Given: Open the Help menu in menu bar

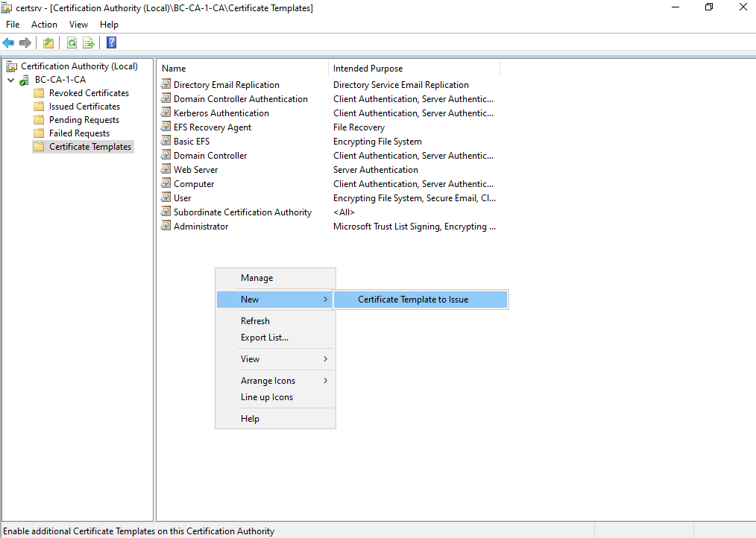Looking at the screenshot, I should point(109,25).
